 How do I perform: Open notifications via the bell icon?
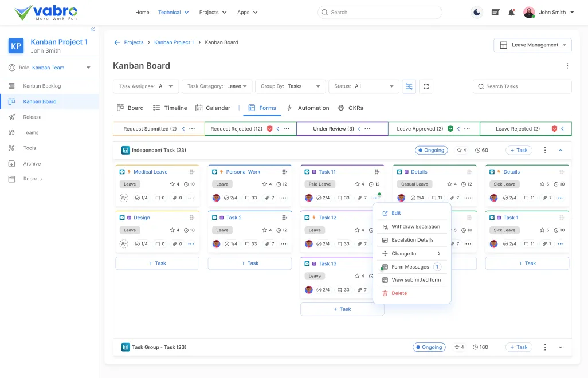[x=511, y=11]
